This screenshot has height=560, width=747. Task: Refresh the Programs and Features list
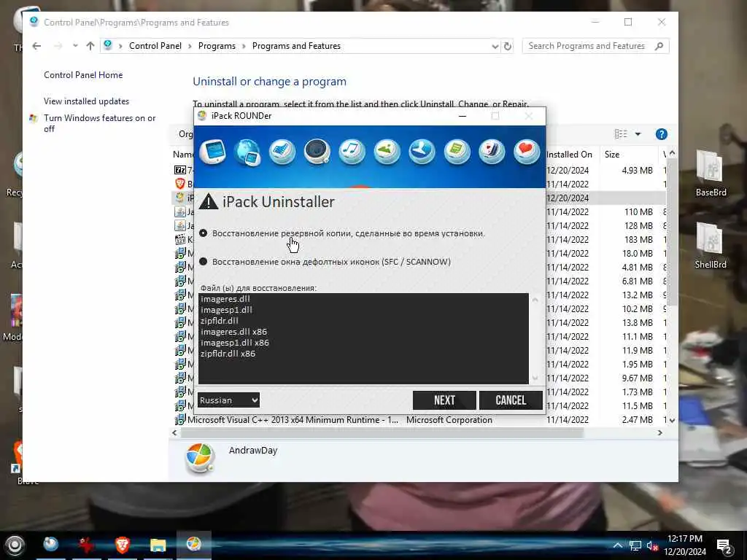pyautogui.click(x=508, y=46)
